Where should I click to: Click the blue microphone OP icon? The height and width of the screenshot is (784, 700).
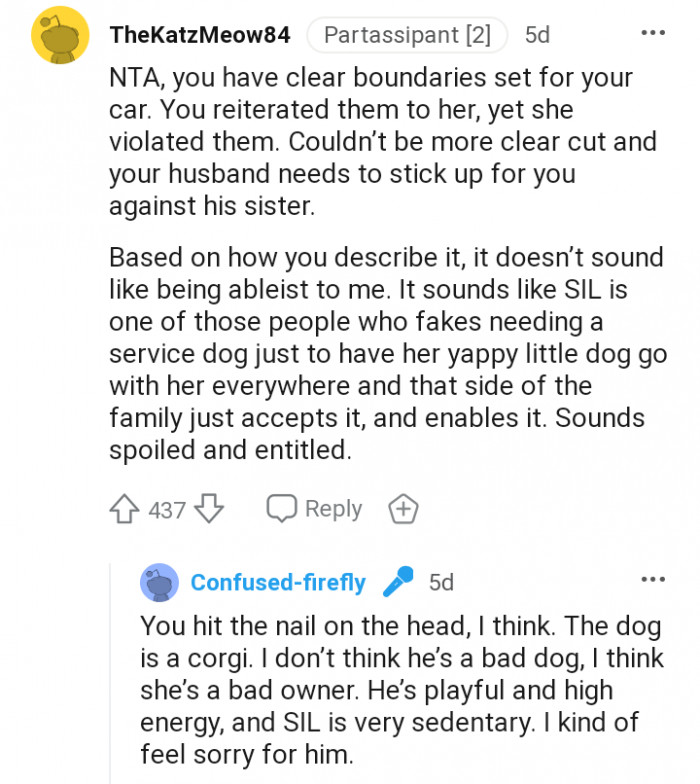point(398,581)
